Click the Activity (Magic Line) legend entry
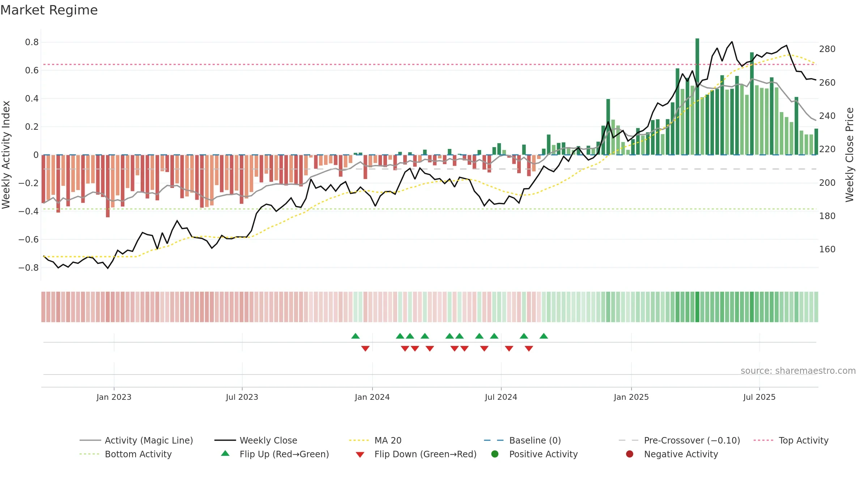Screen dimensions: 868x488 [136, 440]
